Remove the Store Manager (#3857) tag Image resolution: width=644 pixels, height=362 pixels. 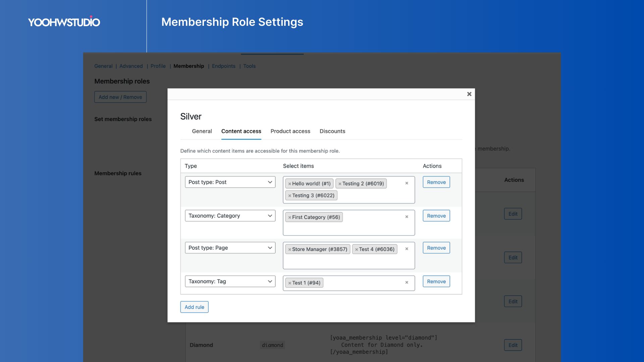[x=290, y=249]
